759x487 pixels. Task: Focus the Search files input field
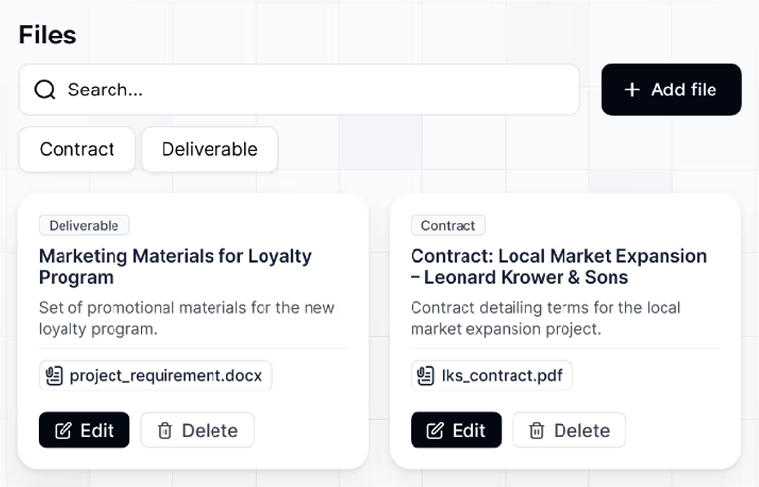(x=299, y=90)
